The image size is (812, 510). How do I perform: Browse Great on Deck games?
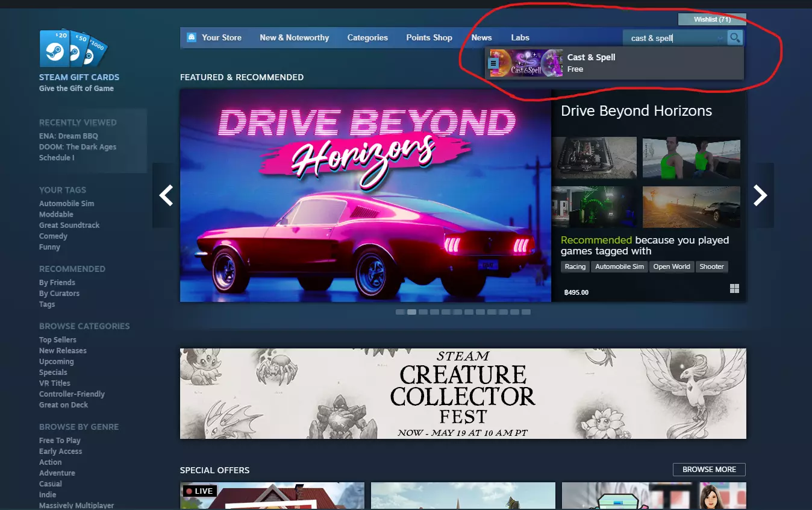(x=63, y=405)
